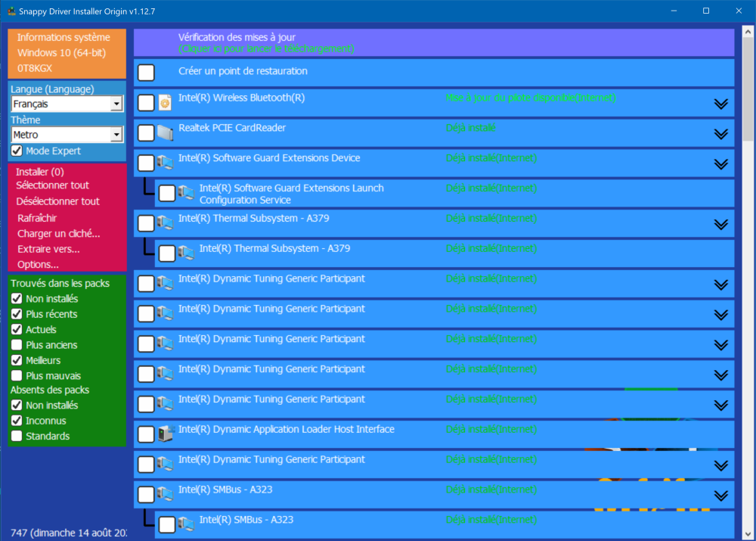Click Installer (0) in the red panel
The image size is (756, 541).
click(x=40, y=172)
